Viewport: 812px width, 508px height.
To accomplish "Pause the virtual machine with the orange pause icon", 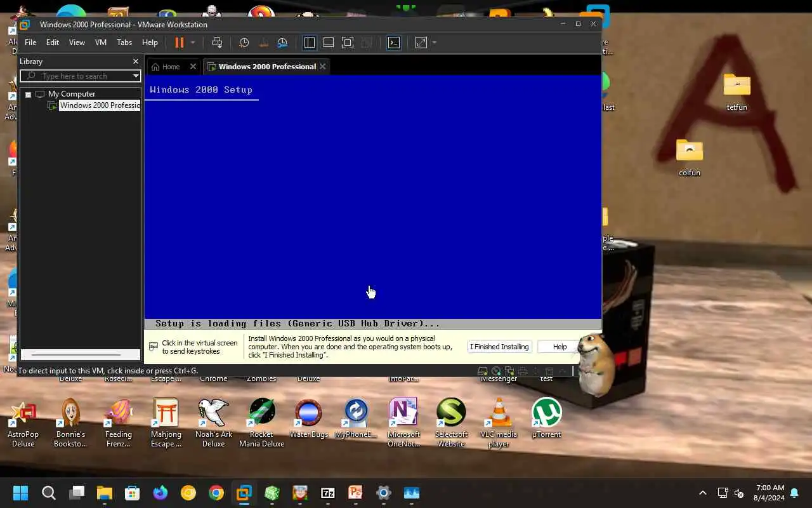I will pyautogui.click(x=180, y=43).
